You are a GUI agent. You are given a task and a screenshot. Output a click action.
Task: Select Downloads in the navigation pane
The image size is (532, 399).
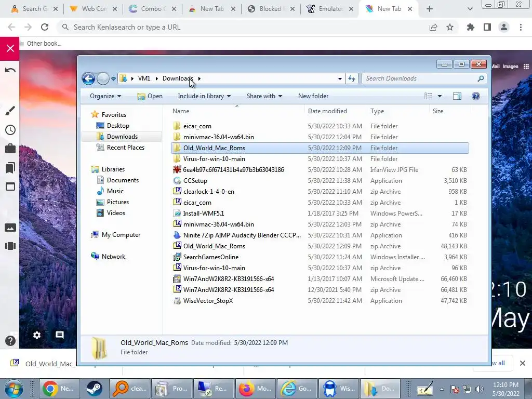click(x=122, y=137)
